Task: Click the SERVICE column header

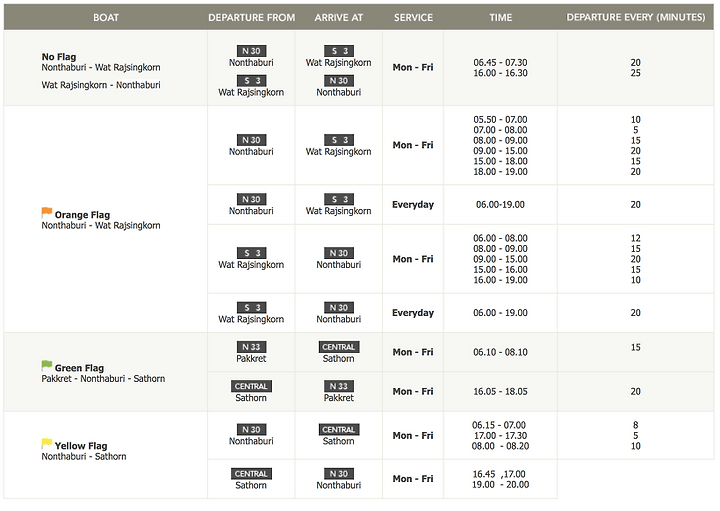Action: pos(413,17)
